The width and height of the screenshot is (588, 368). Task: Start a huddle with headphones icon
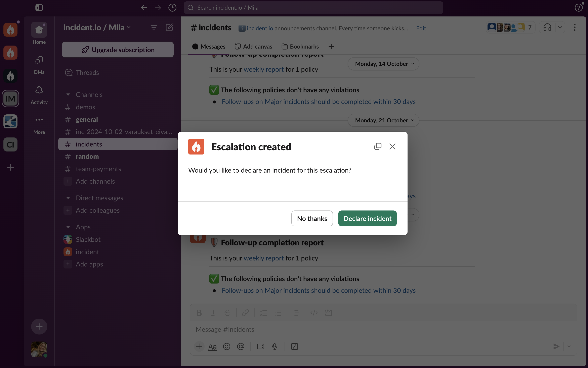point(547,27)
